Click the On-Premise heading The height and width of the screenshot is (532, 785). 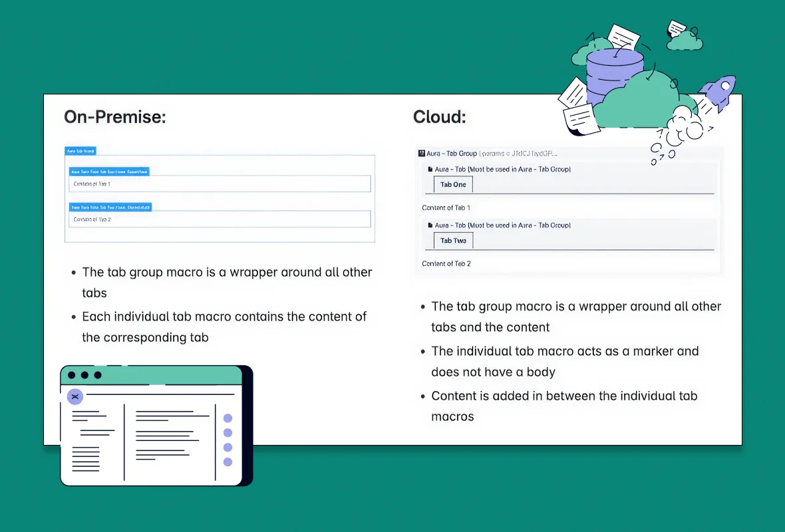click(x=114, y=117)
